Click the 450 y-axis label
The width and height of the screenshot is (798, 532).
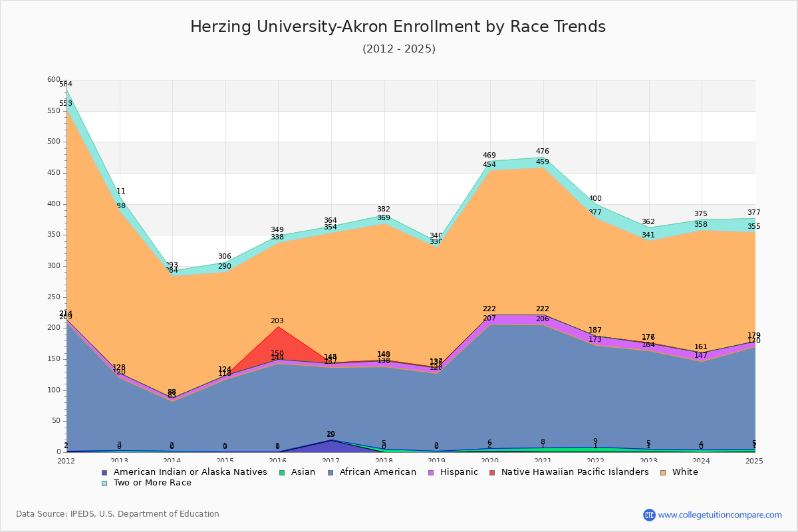click(53, 173)
